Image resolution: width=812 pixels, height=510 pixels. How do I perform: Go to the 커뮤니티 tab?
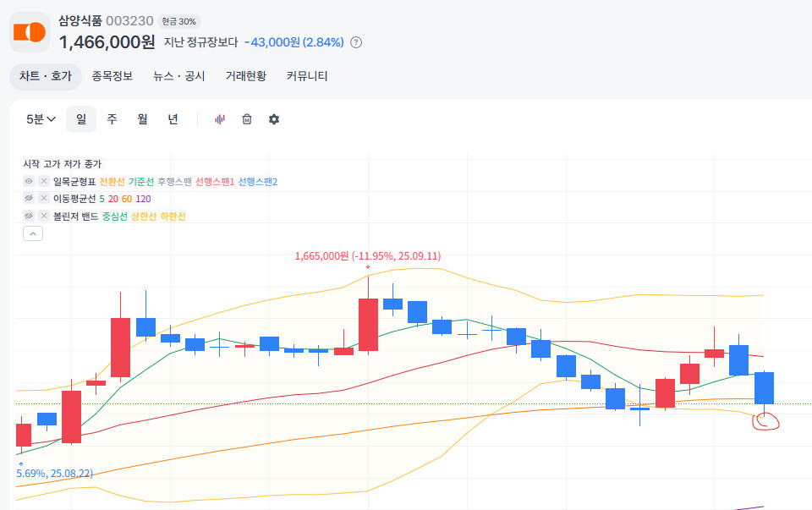(x=307, y=76)
